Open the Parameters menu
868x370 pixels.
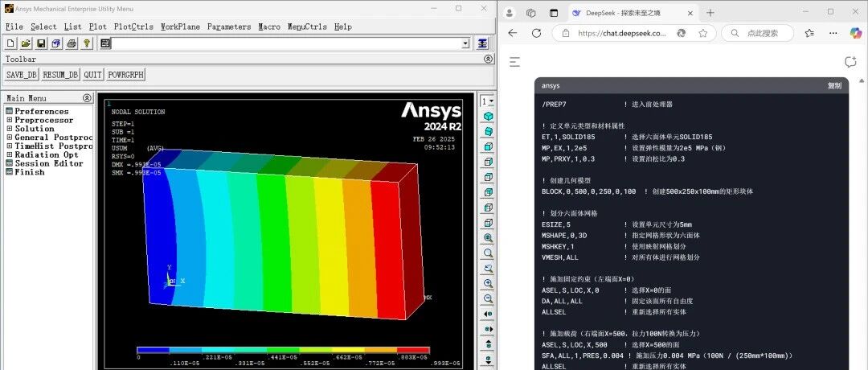pyautogui.click(x=229, y=27)
